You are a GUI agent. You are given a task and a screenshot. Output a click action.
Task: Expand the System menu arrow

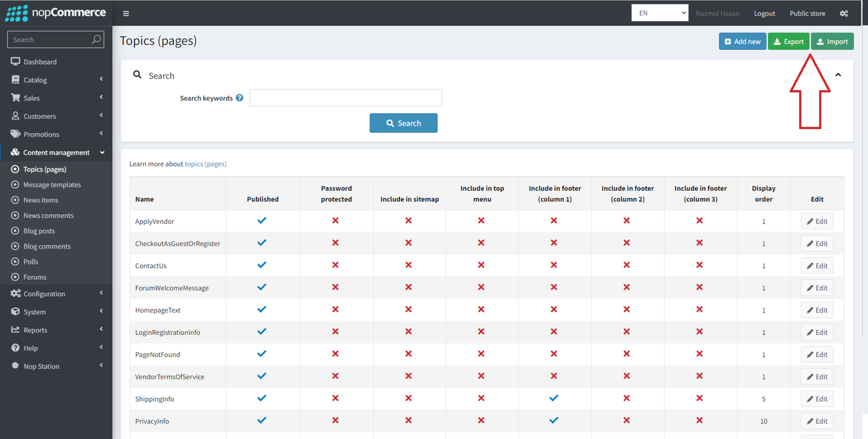click(x=101, y=311)
